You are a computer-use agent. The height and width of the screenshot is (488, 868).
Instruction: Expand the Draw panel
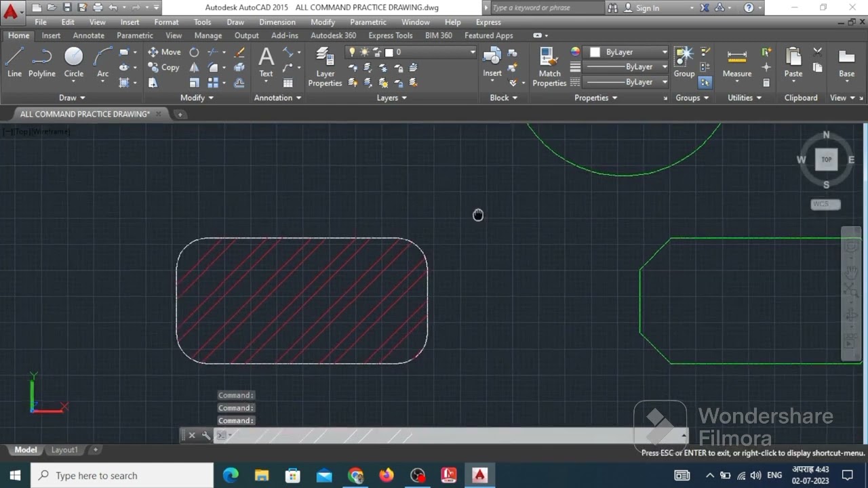tap(73, 98)
